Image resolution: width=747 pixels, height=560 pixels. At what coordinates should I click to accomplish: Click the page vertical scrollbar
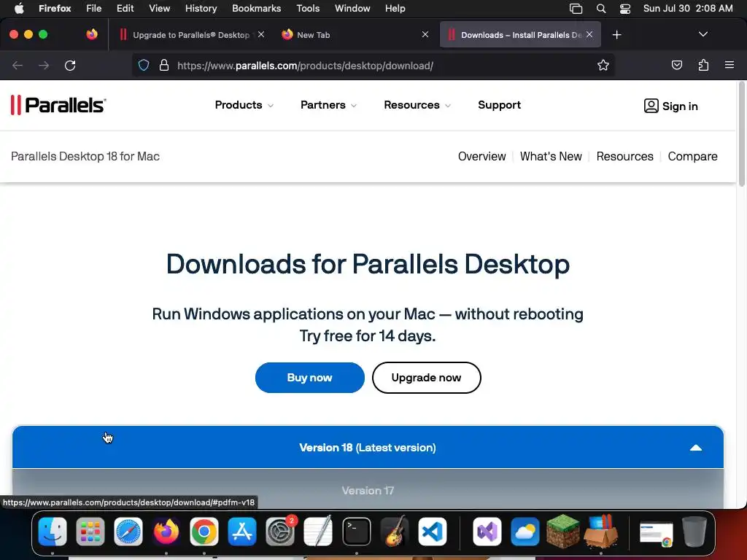[x=741, y=136]
